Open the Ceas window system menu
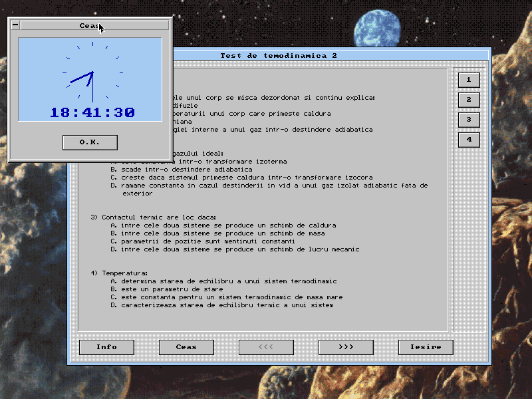 pos(16,25)
